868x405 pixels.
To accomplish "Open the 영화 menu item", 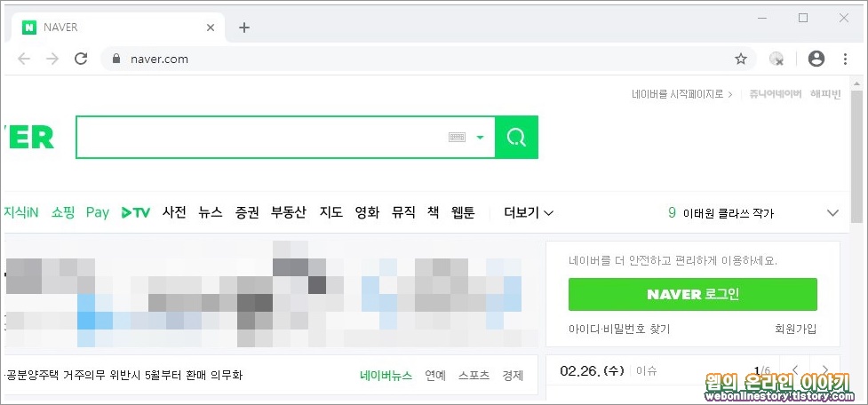I will click(x=368, y=212).
